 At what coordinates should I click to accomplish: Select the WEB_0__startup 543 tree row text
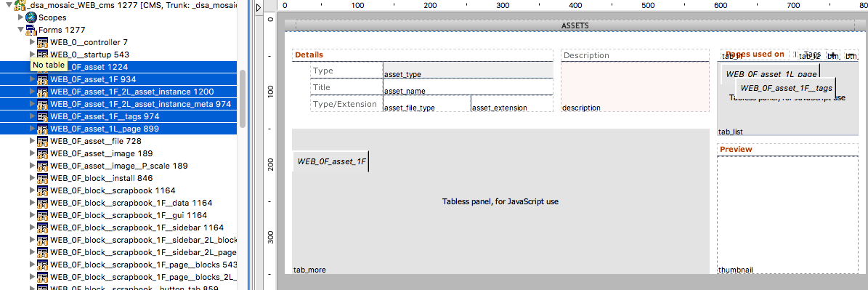89,55
